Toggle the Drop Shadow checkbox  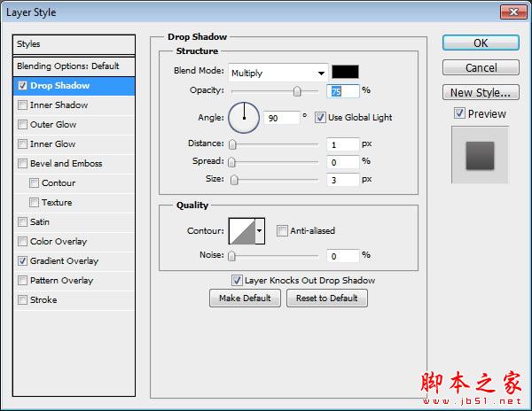coord(22,86)
